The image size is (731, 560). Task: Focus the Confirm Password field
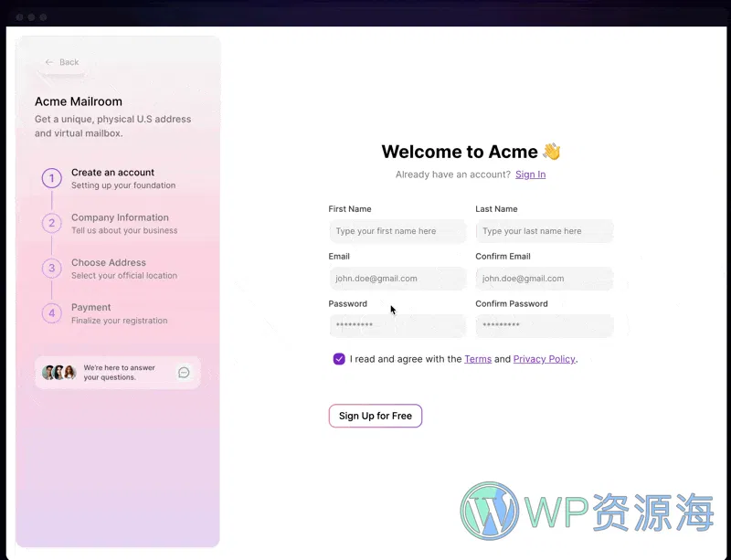point(545,325)
